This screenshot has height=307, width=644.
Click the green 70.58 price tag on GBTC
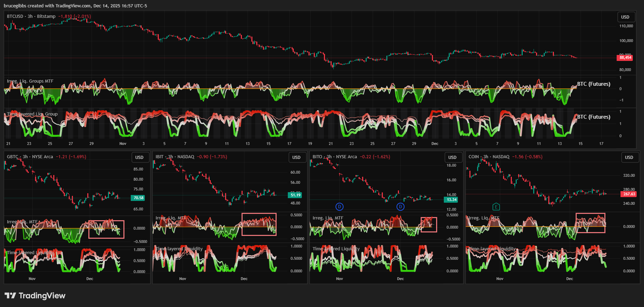click(138, 198)
